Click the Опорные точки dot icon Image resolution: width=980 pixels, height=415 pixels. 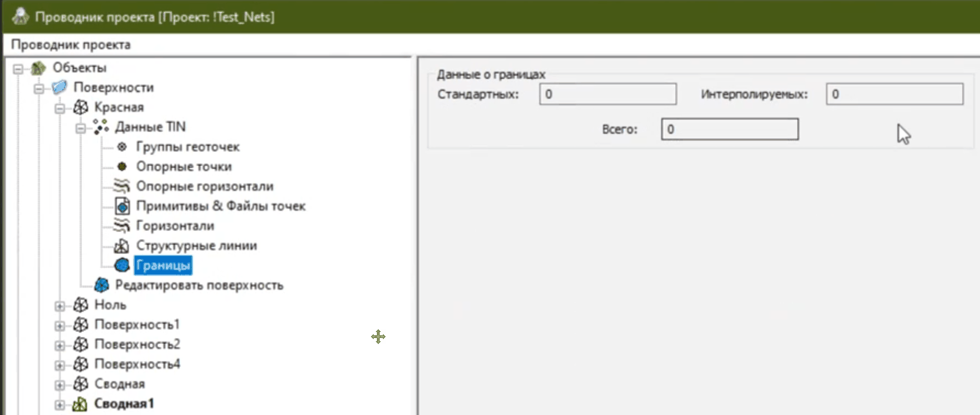click(122, 167)
